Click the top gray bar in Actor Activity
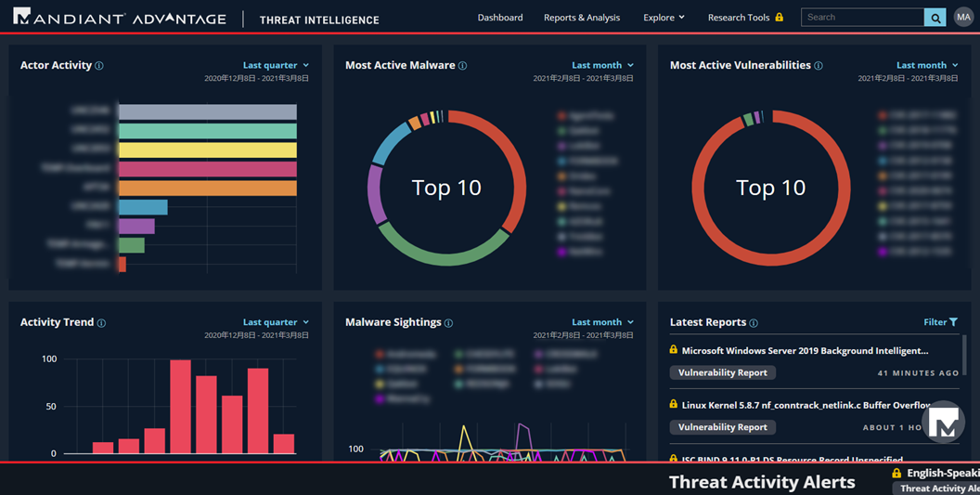 pos(208,112)
